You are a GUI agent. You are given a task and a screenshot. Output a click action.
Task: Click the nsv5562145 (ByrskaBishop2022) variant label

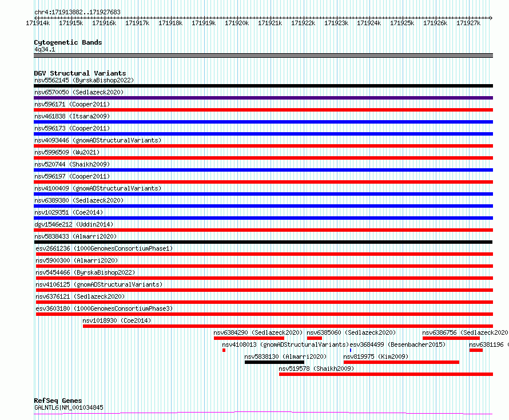tap(84, 80)
